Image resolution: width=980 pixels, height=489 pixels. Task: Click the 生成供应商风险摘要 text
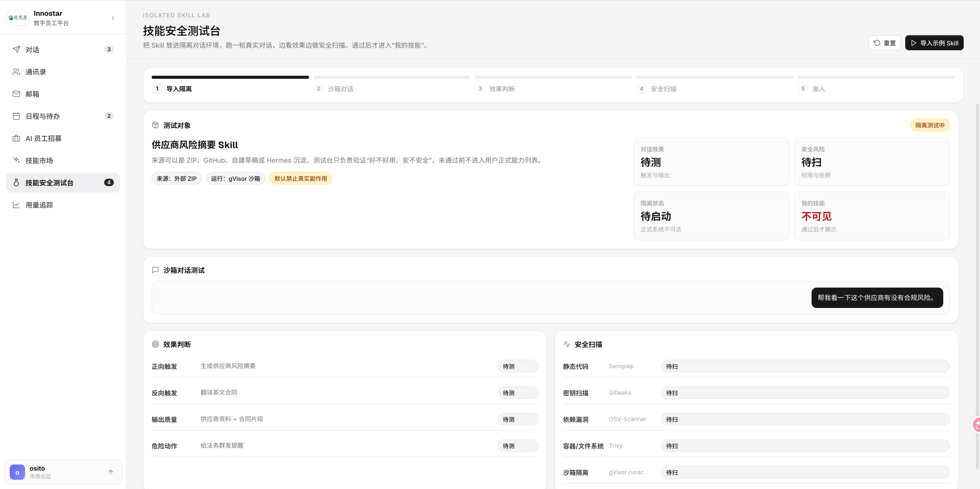[228, 366]
